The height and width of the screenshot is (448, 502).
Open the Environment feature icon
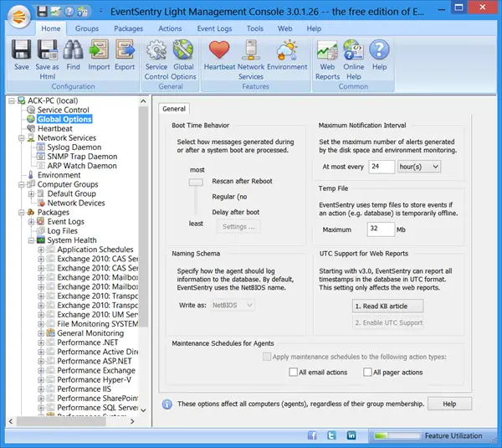(x=287, y=53)
